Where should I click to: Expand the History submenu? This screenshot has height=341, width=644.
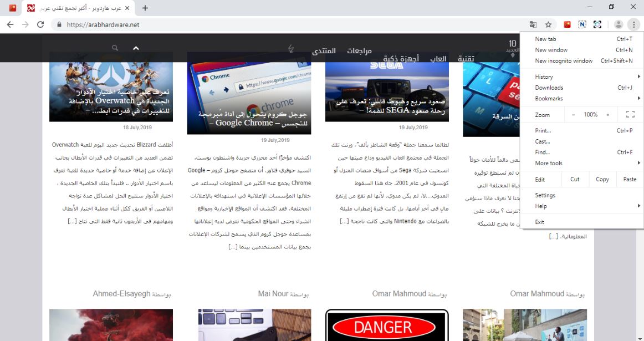coord(581,77)
